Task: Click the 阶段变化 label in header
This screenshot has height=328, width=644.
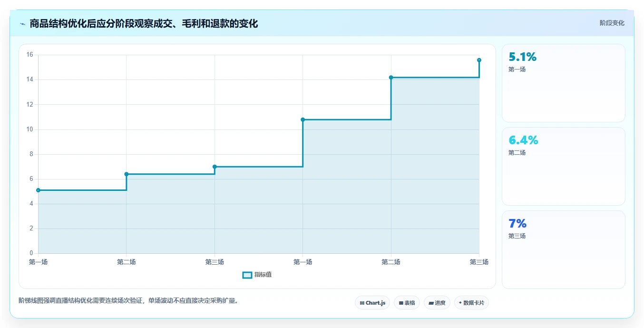Action: click(x=612, y=23)
